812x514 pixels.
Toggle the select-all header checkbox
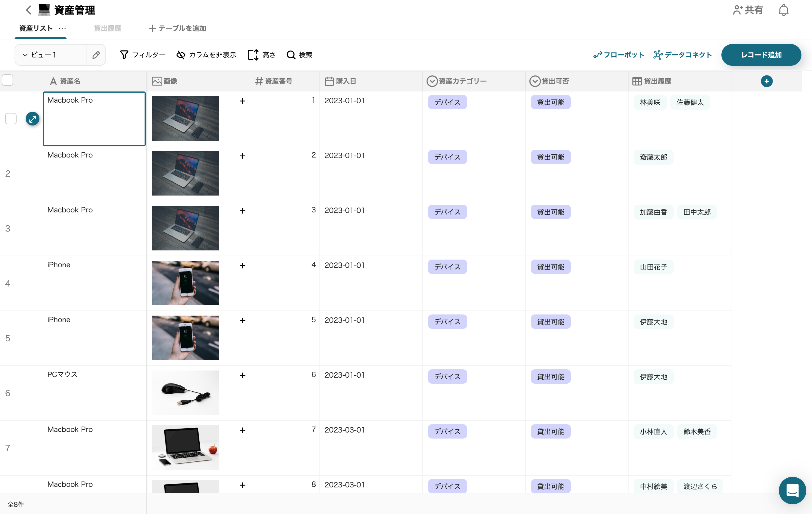pos(7,80)
